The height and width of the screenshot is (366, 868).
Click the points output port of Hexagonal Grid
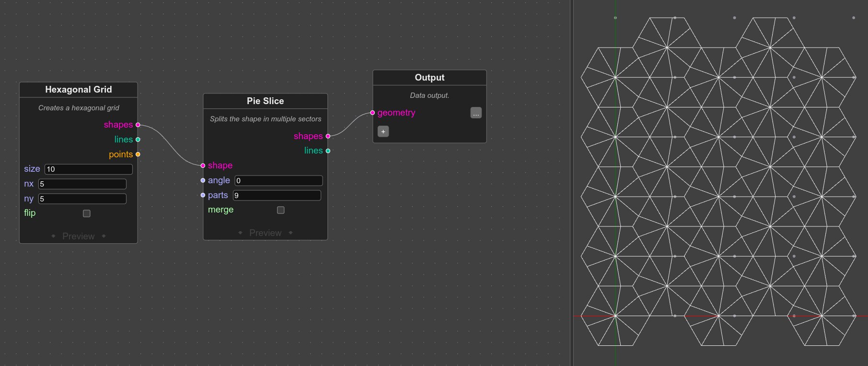(138, 154)
